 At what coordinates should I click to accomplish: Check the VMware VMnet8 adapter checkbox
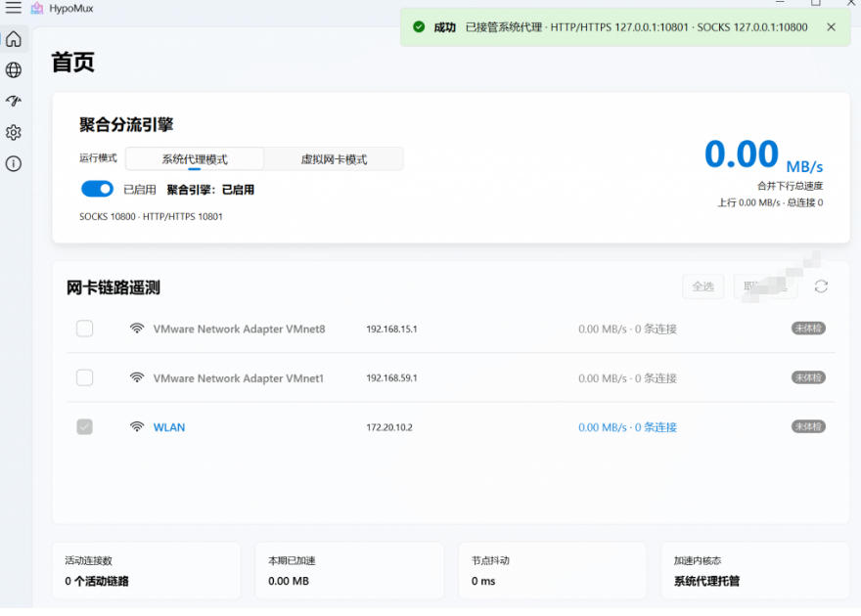84,329
